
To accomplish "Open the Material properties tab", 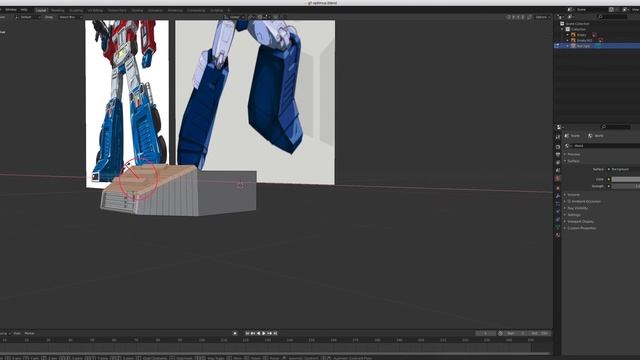I will [x=558, y=235].
